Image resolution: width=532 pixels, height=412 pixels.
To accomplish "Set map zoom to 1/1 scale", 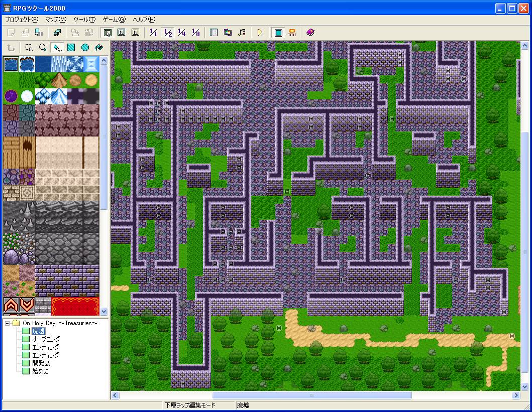I will point(153,33).
